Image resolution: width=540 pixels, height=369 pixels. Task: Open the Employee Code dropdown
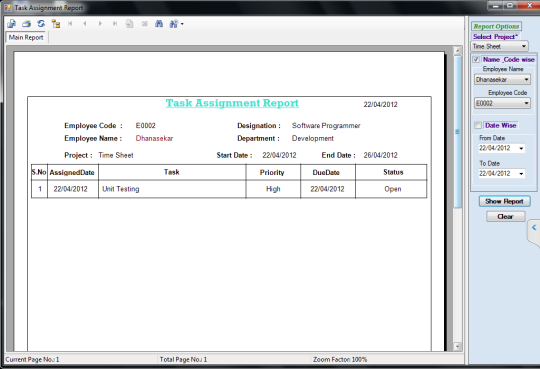[502, 103]
